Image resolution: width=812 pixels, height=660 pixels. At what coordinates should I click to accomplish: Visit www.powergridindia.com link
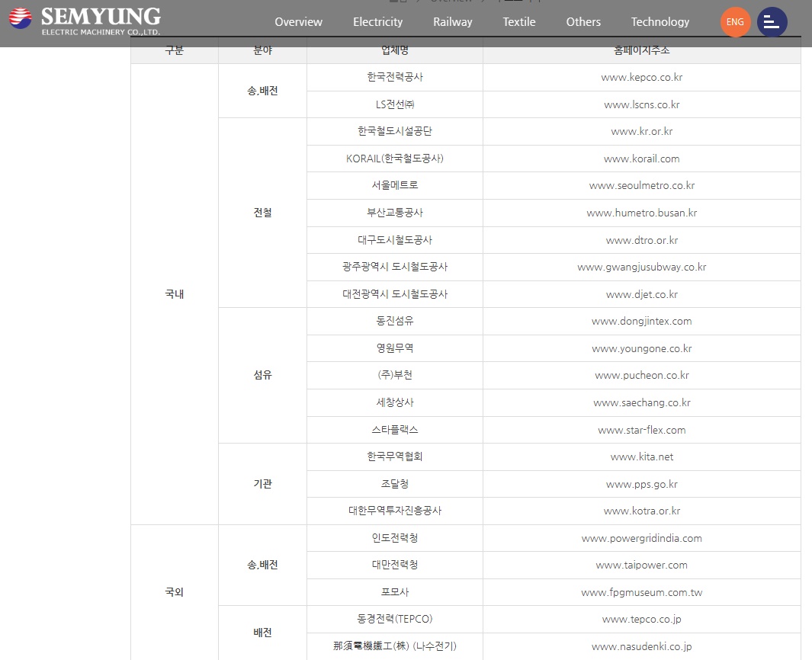pos(642,538)
